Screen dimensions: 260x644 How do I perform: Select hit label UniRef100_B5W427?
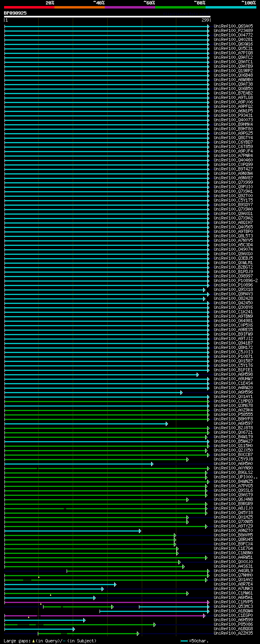233,441
